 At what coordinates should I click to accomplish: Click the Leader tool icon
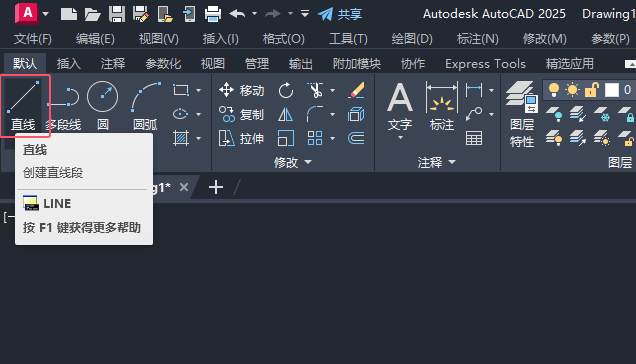[x=474, y=114]
